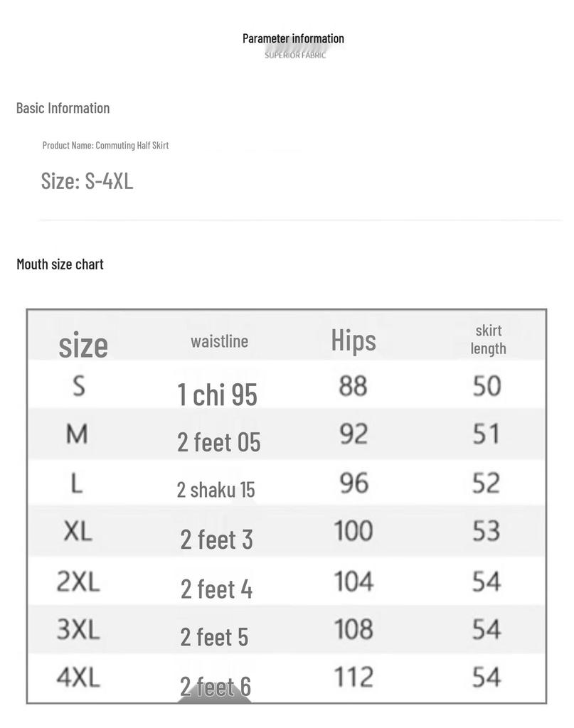
Task: Click the waistline column header
Action: coord(219,342)
